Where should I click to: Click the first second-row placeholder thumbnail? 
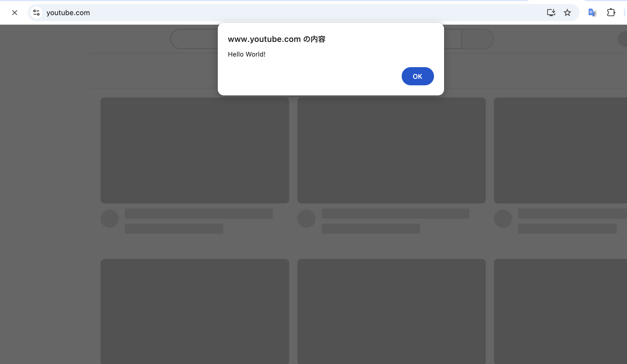click(195, 311)
